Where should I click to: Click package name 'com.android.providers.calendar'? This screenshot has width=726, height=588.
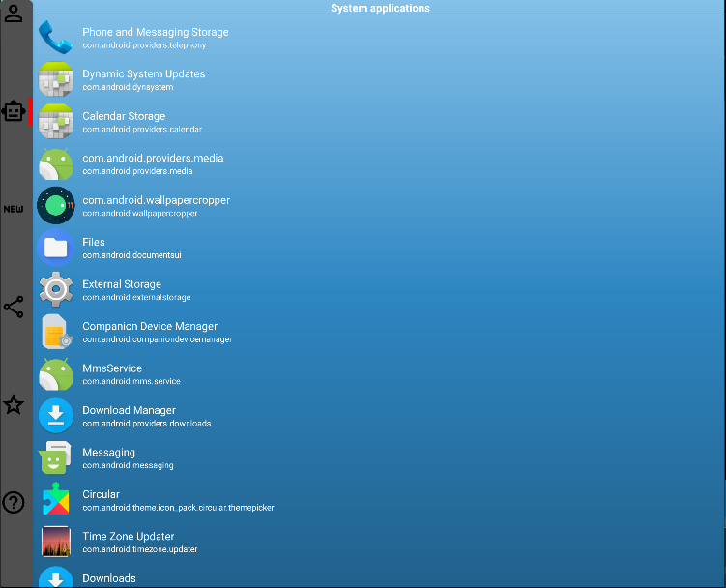[x=142, y=130]
